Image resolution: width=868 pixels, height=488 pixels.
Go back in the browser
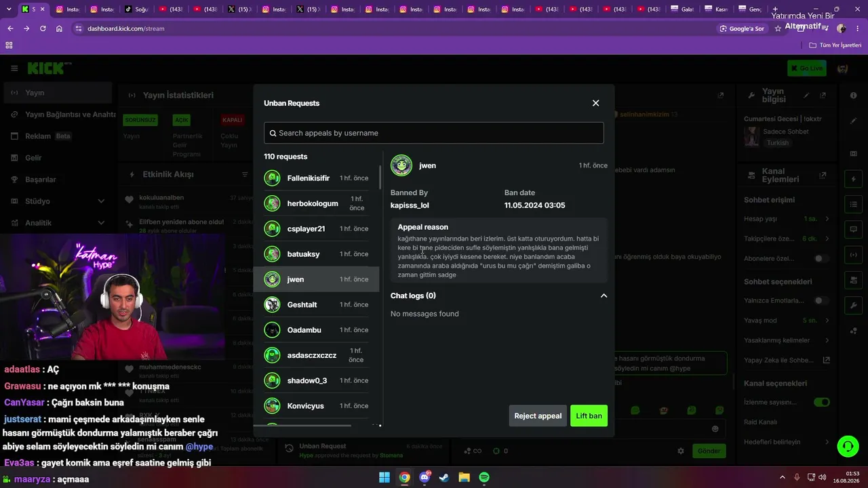pos(10,28)
